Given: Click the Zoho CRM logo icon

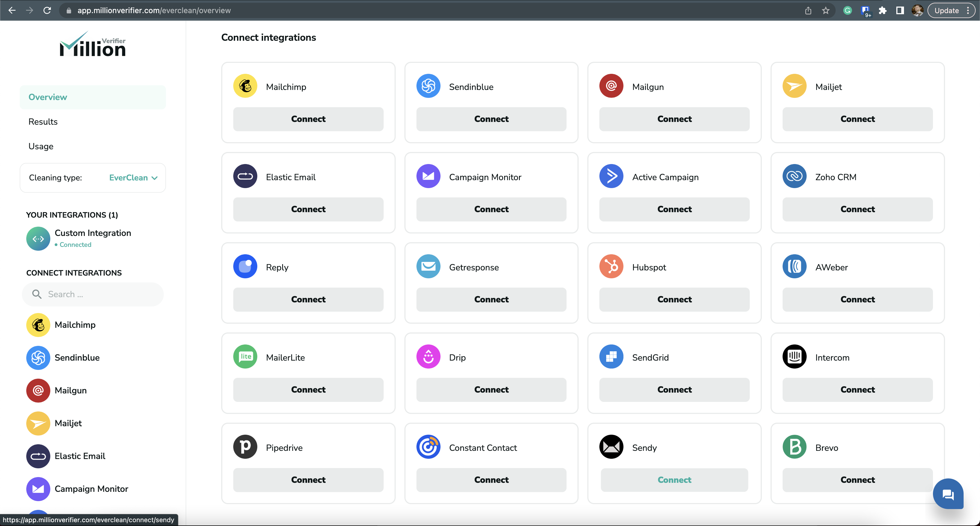Looking at the screenshot, I should tap(794, 176).
